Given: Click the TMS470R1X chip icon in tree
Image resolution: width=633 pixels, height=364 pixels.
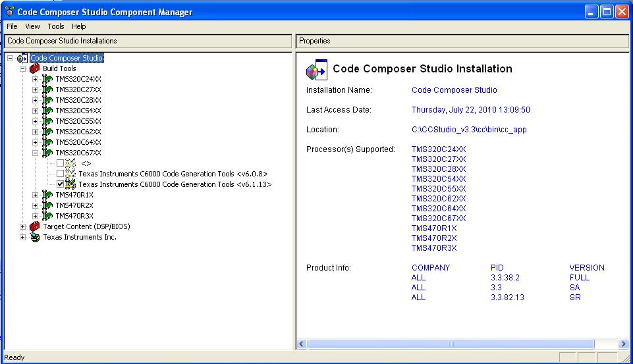Looking at the screenshot, I should click(x=47, y=195).
